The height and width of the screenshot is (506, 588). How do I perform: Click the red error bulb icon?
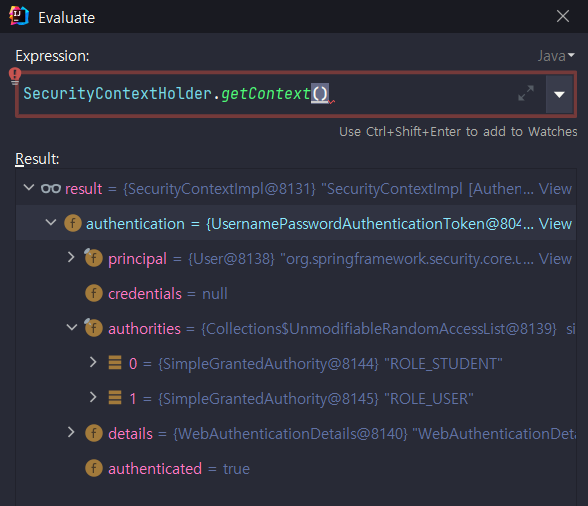click(15, 76)
